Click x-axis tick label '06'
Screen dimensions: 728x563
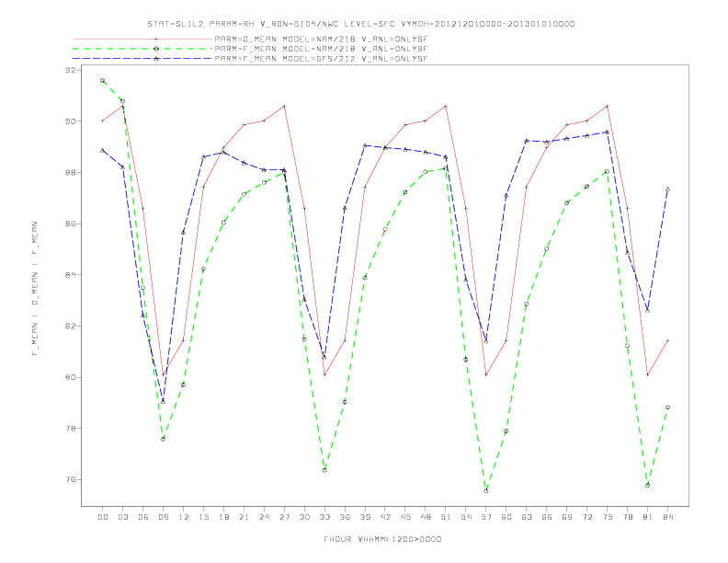click(143, 517)
